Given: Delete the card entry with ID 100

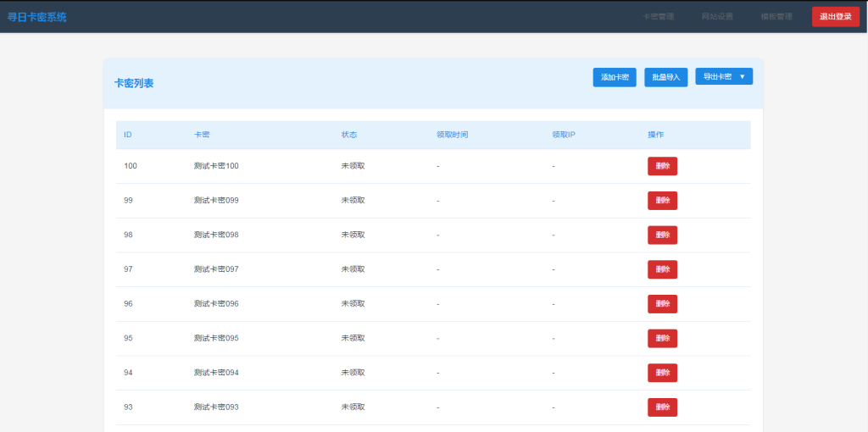Looking at the screenshot, I should coord(662,166).
